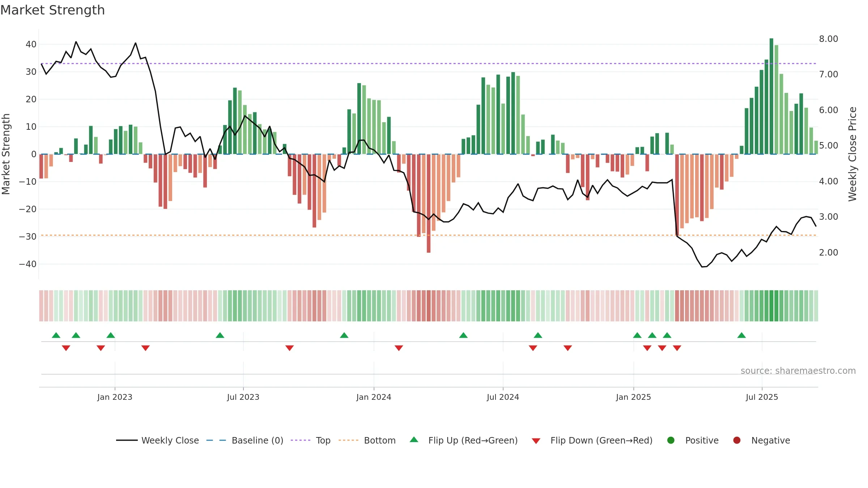This screenshot has width=868, height=488.
Task: Toggle Flip Up (Red→Green) legend entry
Action: pos(464,440)
